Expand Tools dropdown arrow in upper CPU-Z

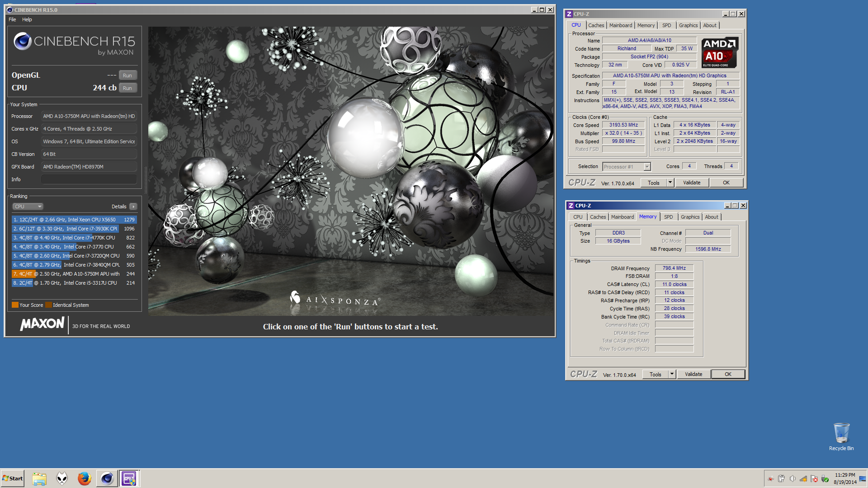(x=670, y=183)
